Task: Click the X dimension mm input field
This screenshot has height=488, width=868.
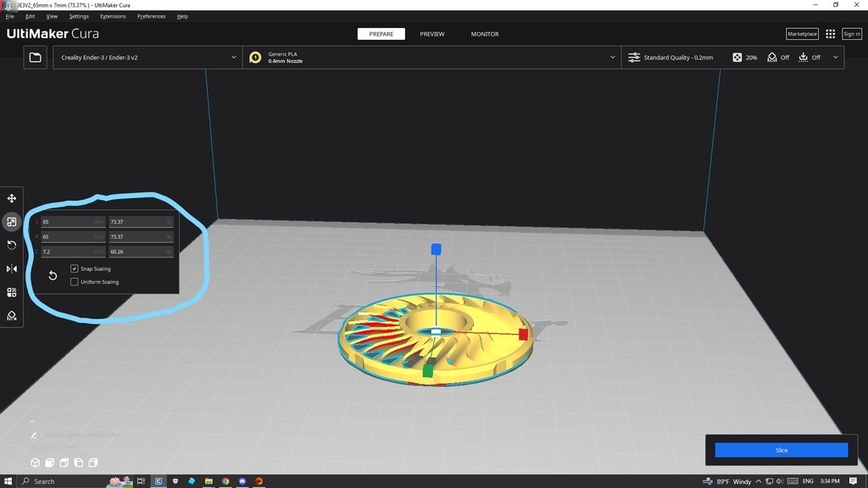Action: [x=72, y=222]
